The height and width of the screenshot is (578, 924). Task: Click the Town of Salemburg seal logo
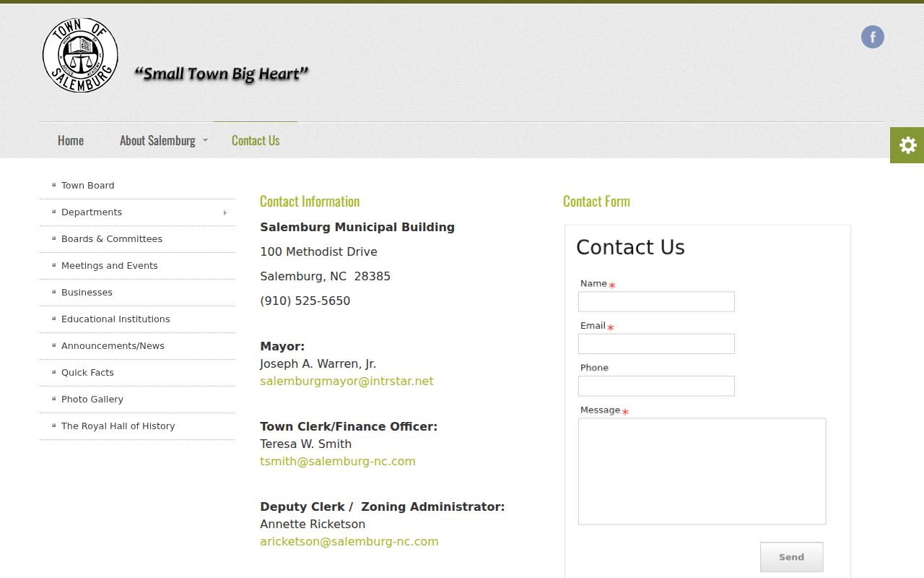coord(80,56)
